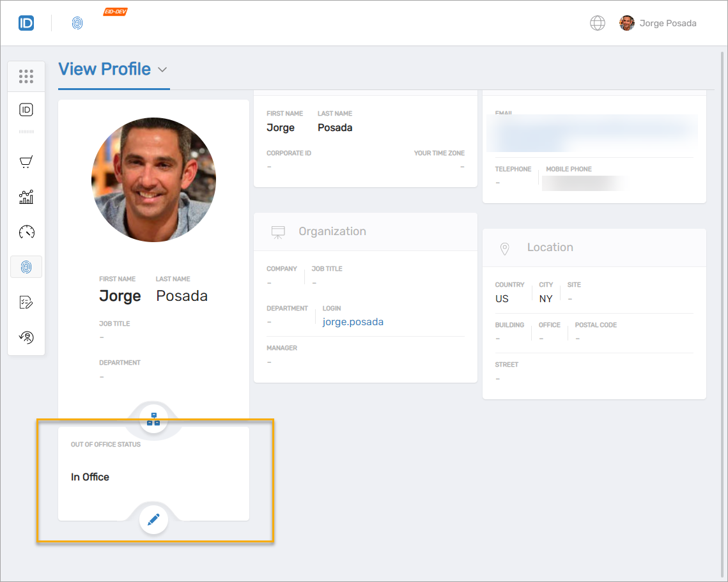Viewport: 728px width, 582px height.
Task: Select the ID card icon in the sidebar
Action: click(x=26, y=109)
